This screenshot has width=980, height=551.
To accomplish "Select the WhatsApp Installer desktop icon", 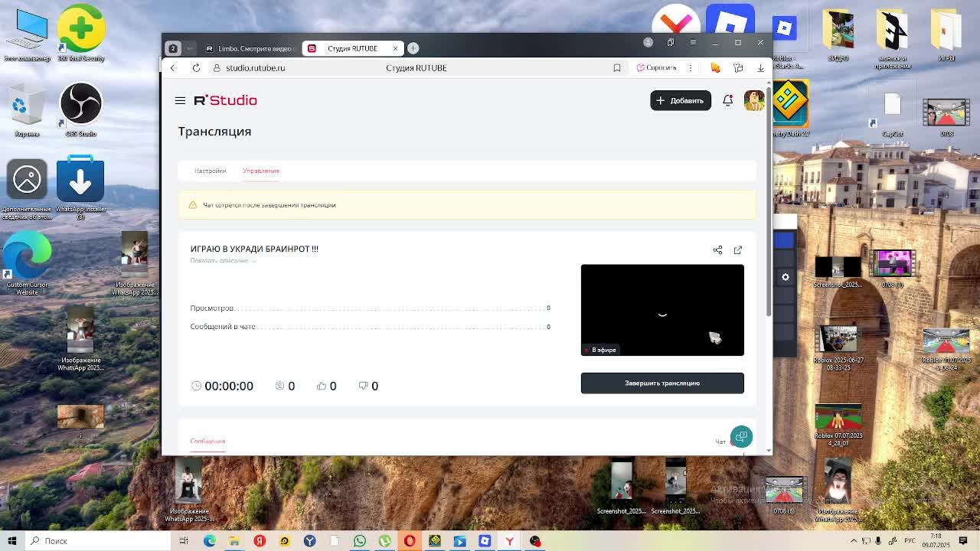I will 80,187.
